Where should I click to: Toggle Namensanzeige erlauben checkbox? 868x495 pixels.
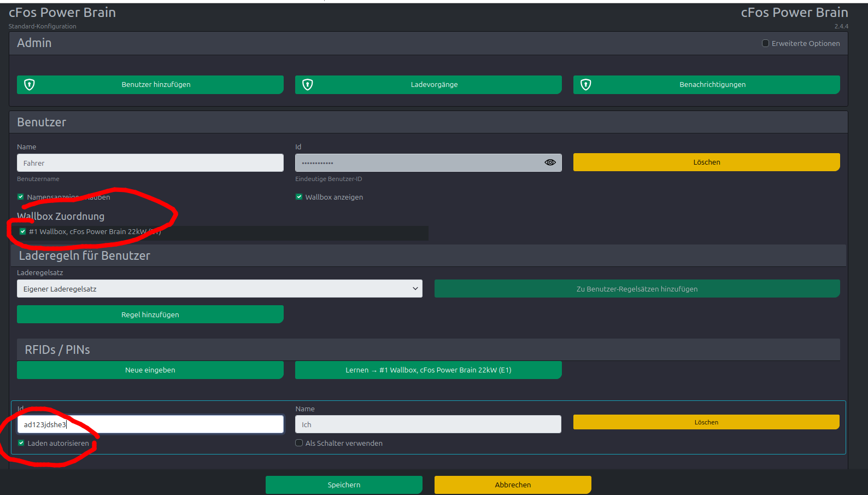tap(20, 197)
